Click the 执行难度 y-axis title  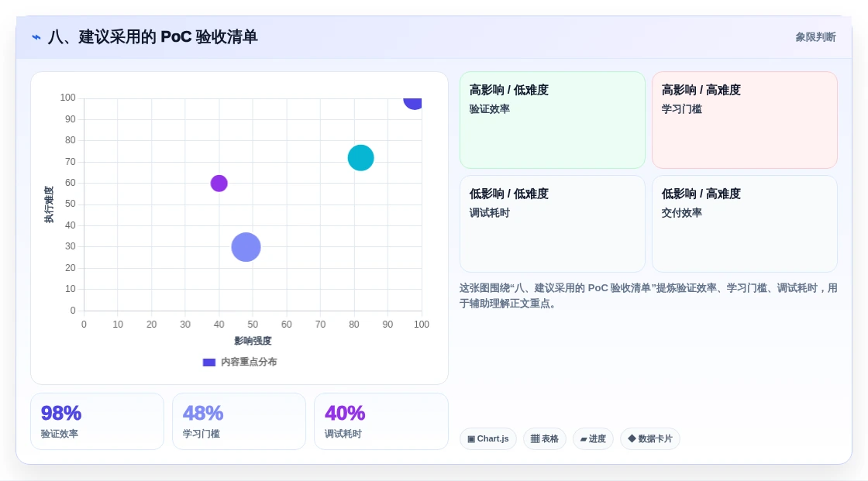pyautogui.click(x=50, y=204)
